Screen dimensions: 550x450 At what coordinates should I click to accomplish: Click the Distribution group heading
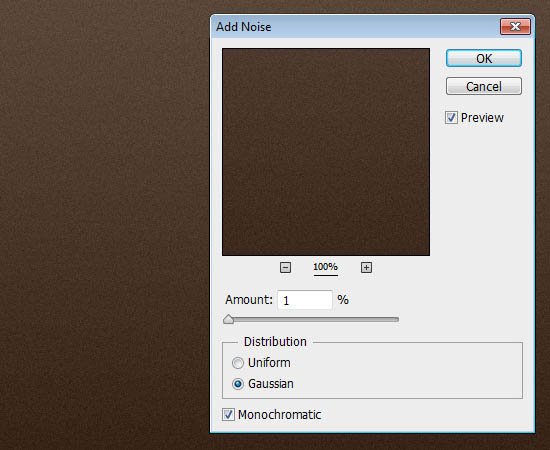click(x=275, y=342)
